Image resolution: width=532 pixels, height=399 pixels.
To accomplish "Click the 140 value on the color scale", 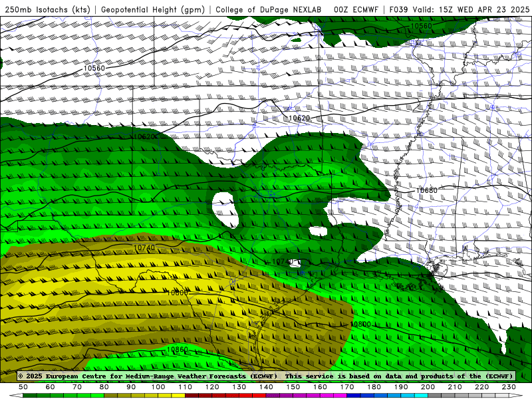I will [266, 387].
